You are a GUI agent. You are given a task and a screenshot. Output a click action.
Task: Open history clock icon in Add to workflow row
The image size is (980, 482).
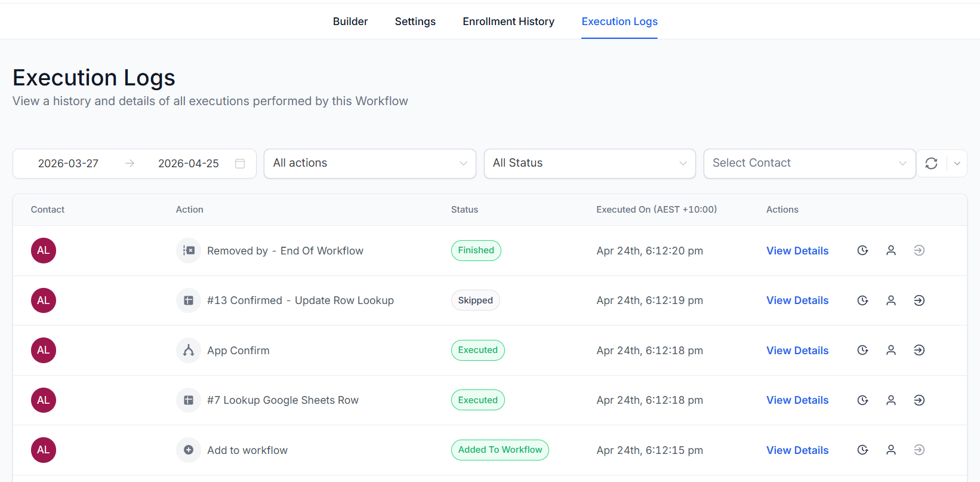point(862,450)
